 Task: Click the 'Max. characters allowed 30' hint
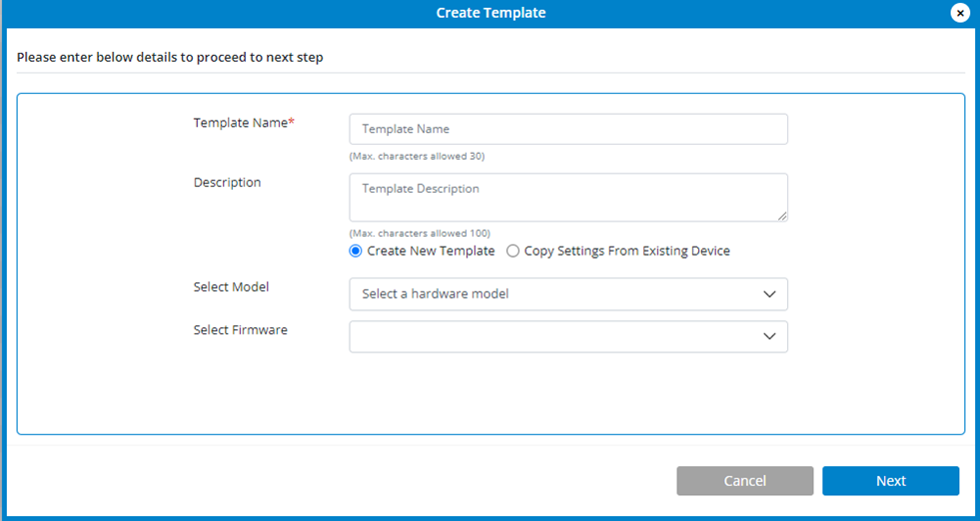[x=417, y=157]
